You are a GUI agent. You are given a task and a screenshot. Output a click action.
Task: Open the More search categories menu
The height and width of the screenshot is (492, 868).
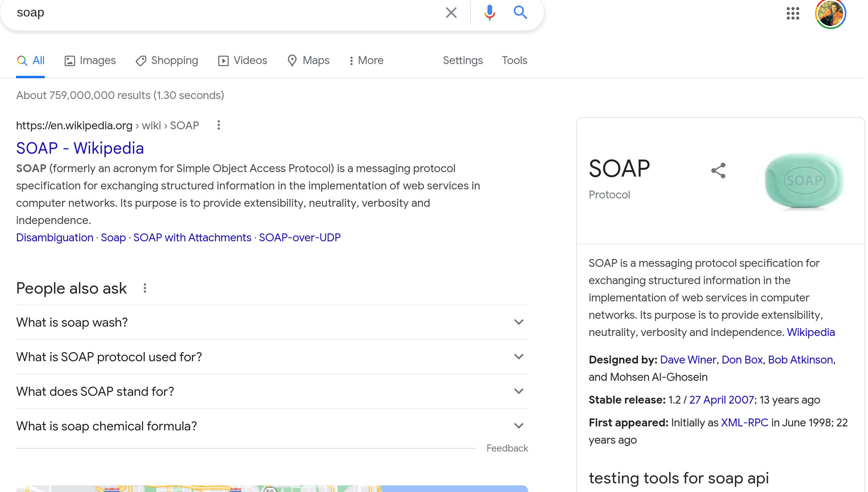366,61
